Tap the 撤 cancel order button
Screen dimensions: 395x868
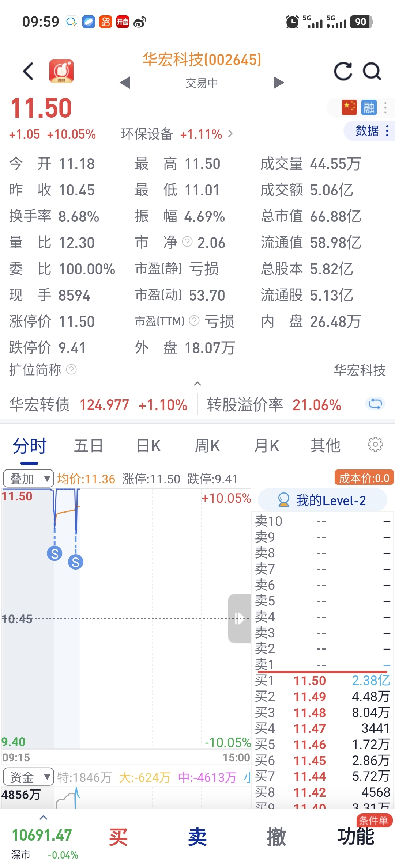(x=276, y=837)
